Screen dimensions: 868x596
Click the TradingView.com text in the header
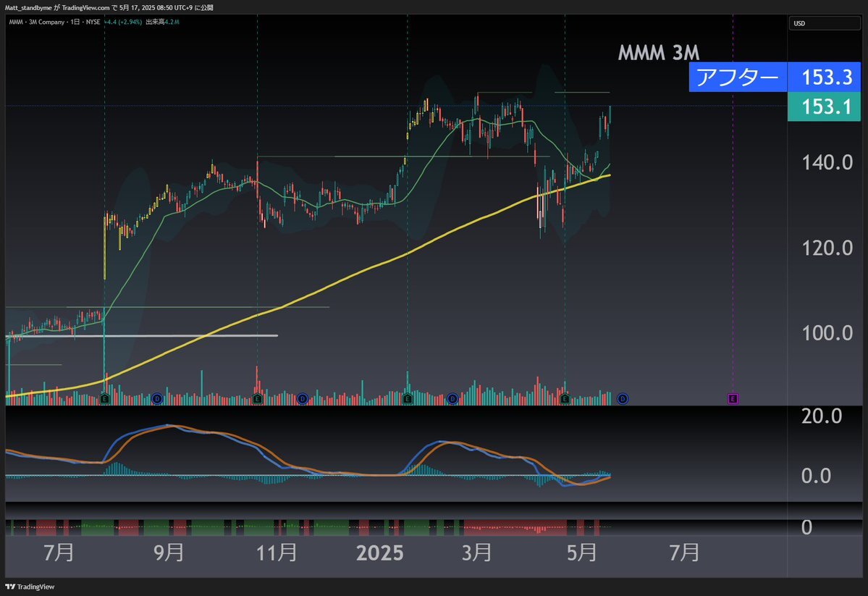tap(86, 8)
